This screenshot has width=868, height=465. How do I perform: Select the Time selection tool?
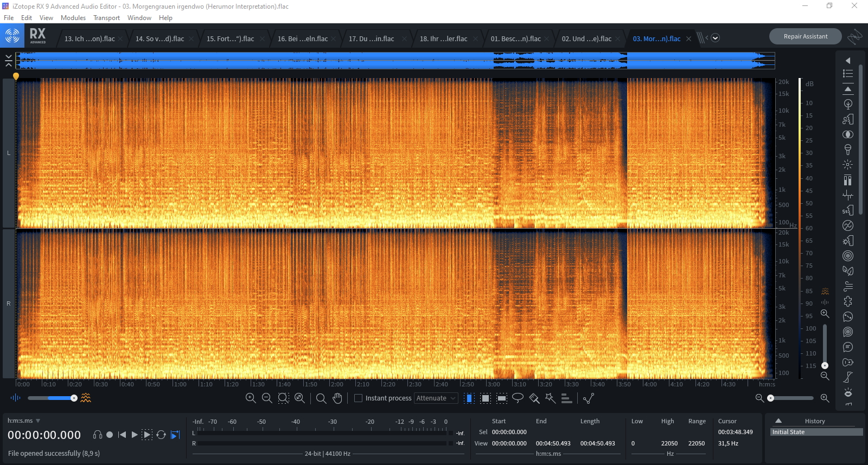click(x=469, y=398)
